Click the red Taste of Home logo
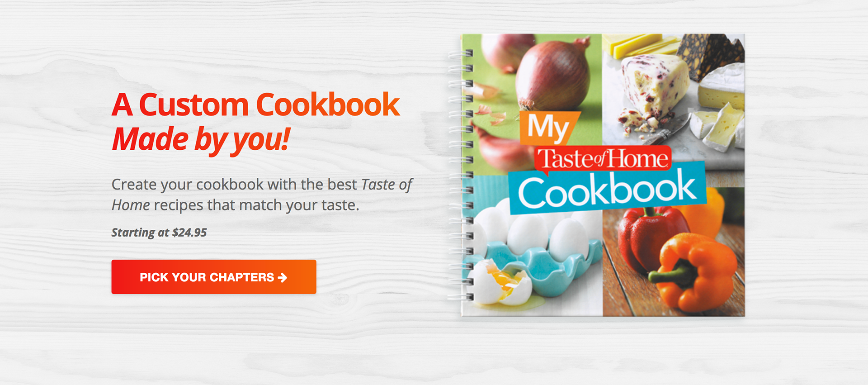The width and height of the screenshot is (868, 385). coord(603,159)
